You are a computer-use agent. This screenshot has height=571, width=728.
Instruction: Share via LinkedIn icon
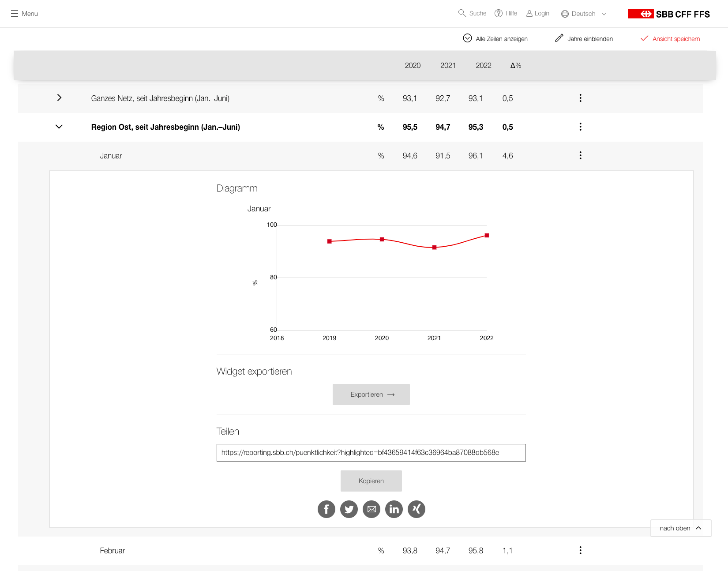(394, 509)
